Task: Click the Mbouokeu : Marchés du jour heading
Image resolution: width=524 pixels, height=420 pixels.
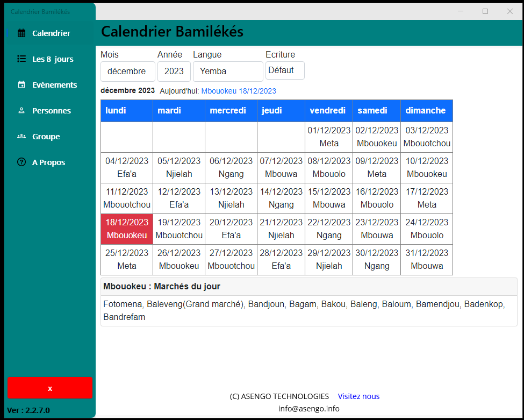Action: [x=162, y=287]
